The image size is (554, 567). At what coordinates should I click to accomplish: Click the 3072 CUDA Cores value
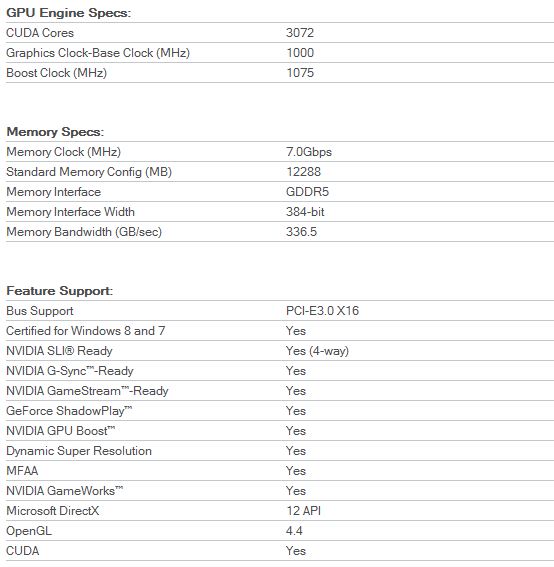(300, 33)
